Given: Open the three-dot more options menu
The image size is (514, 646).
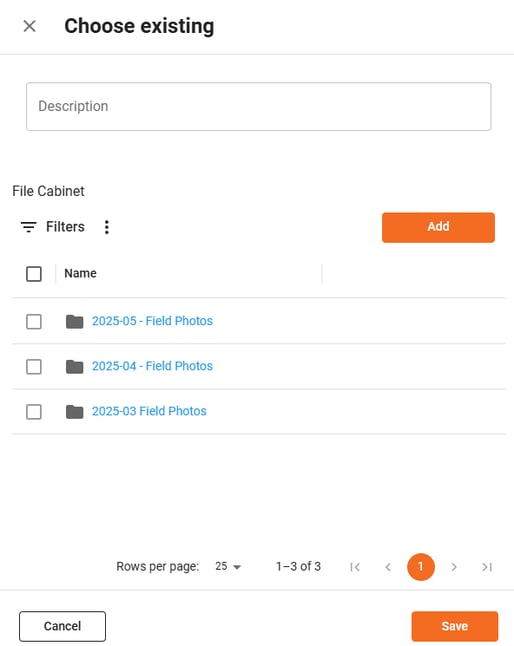Looking at the screenshot, I should click(107, 227).
